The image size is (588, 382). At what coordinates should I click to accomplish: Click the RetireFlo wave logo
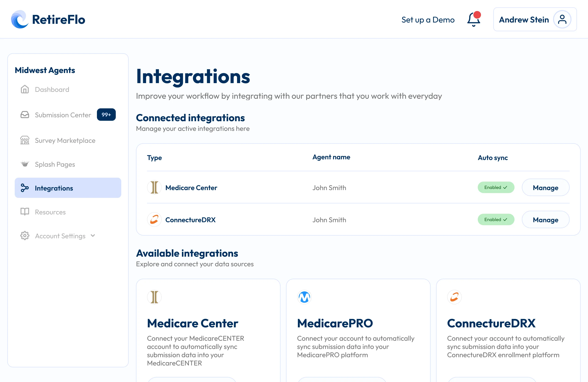(x=20, y=20)
